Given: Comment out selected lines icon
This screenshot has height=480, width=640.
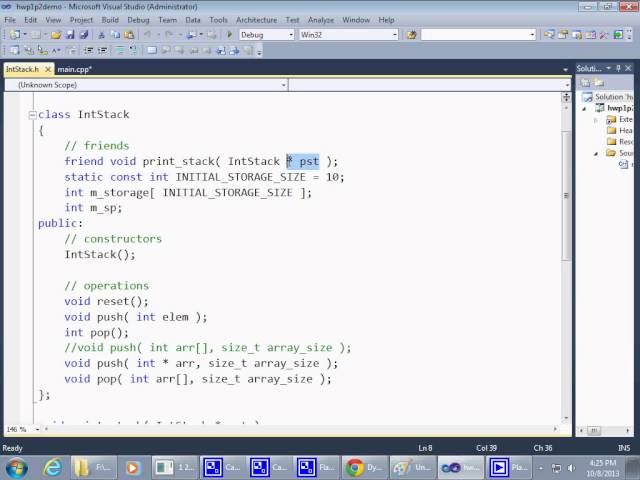Looking at the screenshot, I should tap(120, 51).
